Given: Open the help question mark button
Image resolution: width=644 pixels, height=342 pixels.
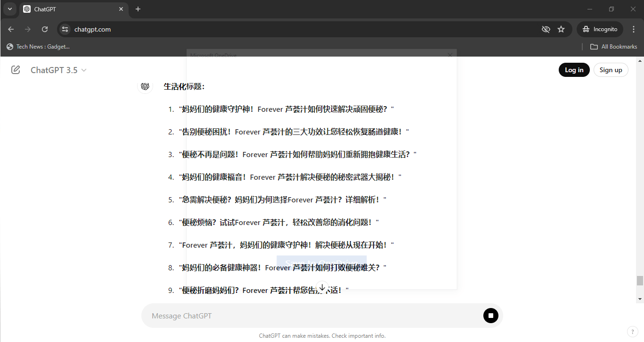Looking at the screenshot, I should 632,332.
